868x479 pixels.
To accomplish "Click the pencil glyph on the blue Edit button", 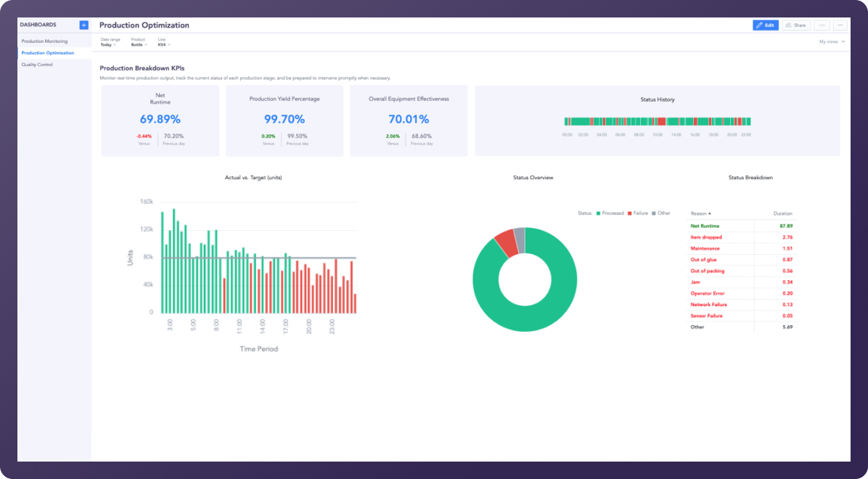I will pyautogui.click(x=759, y=25).
